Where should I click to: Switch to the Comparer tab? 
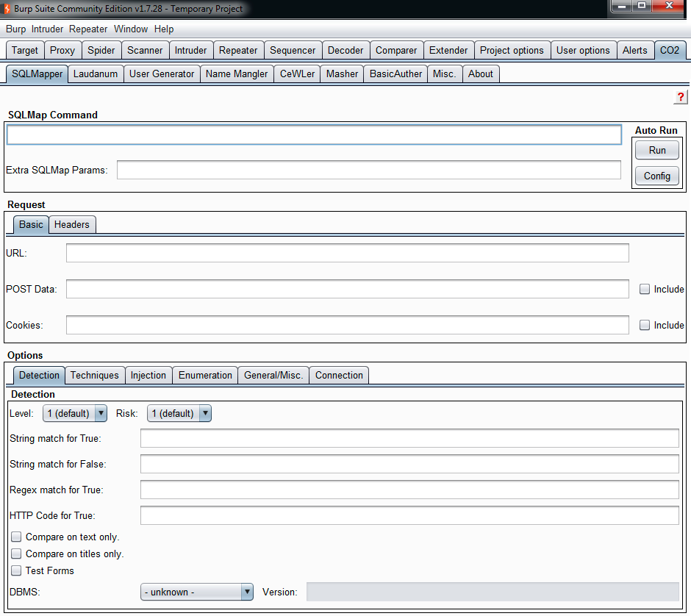click(x=397, y=50)
